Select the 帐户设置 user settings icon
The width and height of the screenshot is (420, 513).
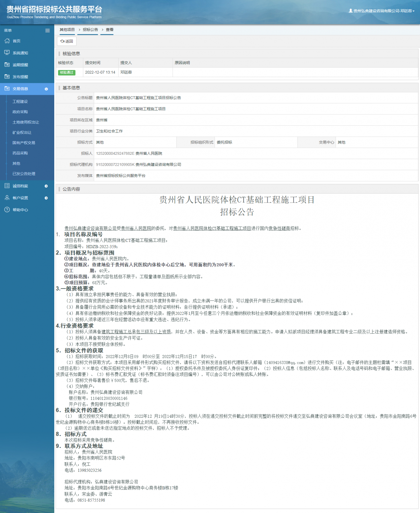click(x=7, y=198)
